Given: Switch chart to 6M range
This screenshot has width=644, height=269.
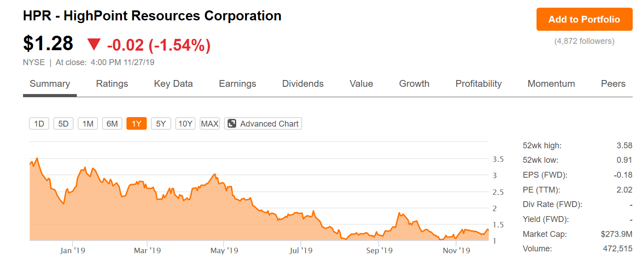Looking at the screenshot, I should (112, 123).
